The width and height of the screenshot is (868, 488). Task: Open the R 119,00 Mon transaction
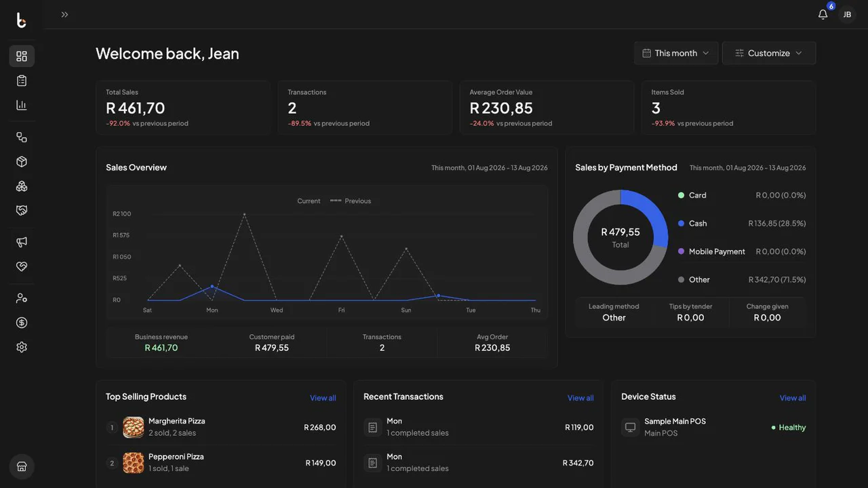[479, 427]
